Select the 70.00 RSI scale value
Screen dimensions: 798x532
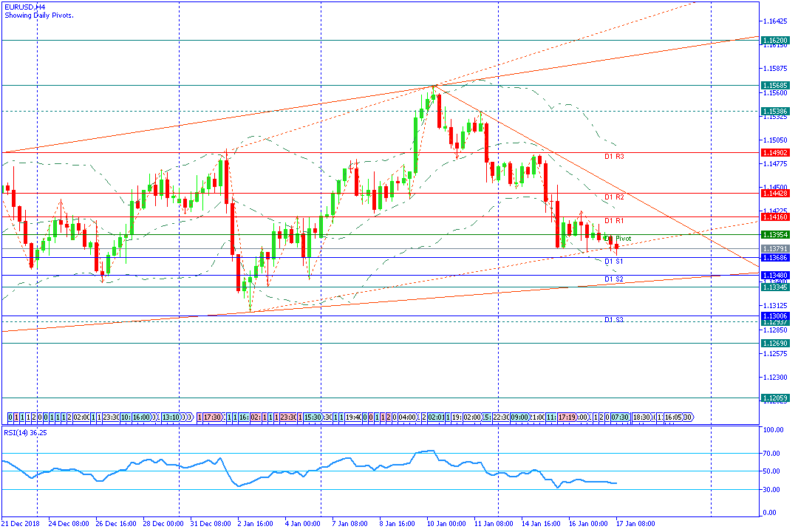pos(771,454)
